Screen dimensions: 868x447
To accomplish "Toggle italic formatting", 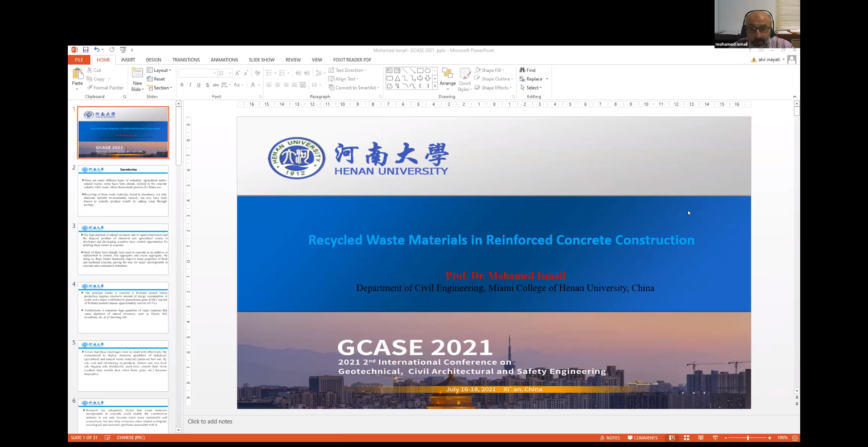I will (190, 85).
